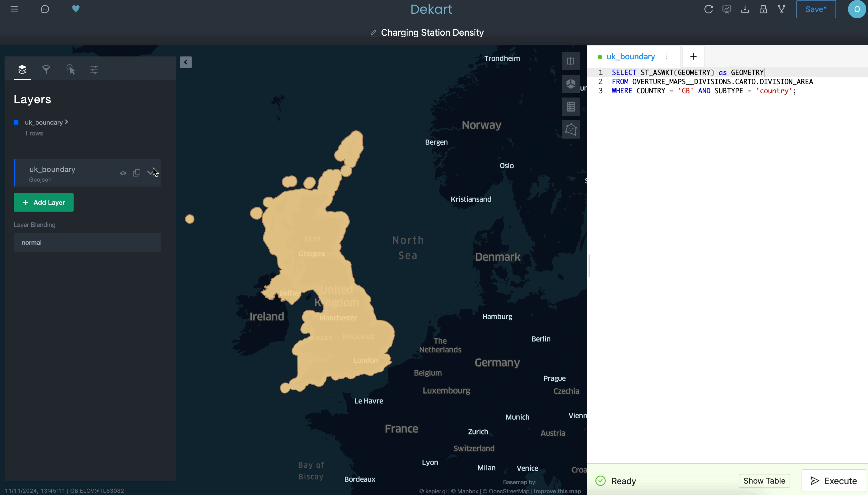
Task: Open the uk_boundary query tab options menu
Action: (667, 56)
